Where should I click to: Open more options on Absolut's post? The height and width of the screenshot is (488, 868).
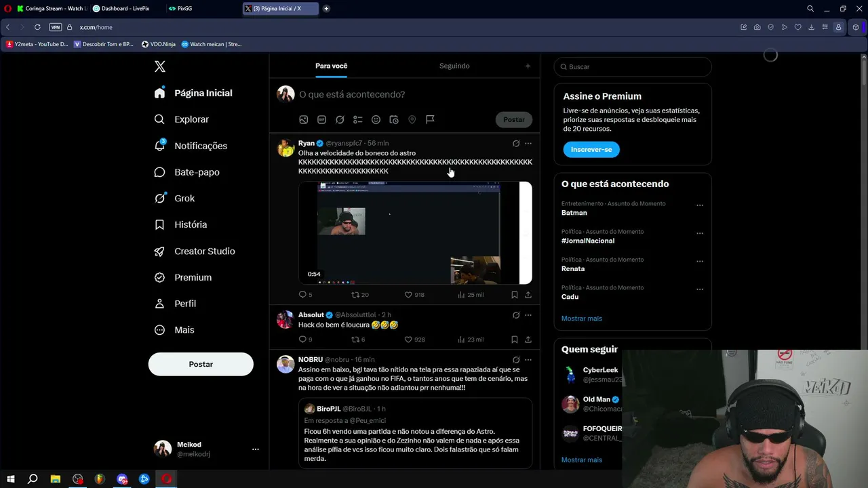pyautogui.click(x=528, y=315)
